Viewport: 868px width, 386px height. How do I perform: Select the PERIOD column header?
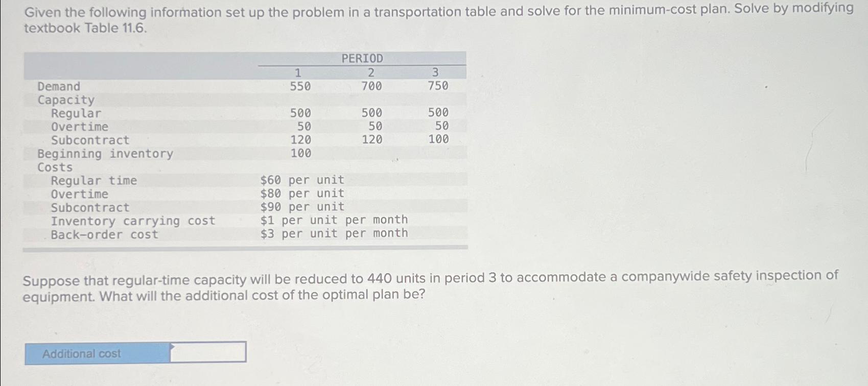(362, 59)
